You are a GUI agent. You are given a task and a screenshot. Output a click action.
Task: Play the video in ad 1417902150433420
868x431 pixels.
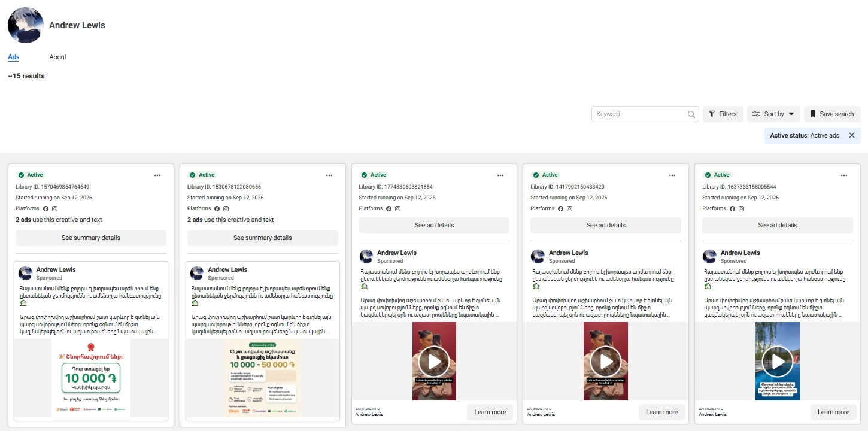click(606, 361)
